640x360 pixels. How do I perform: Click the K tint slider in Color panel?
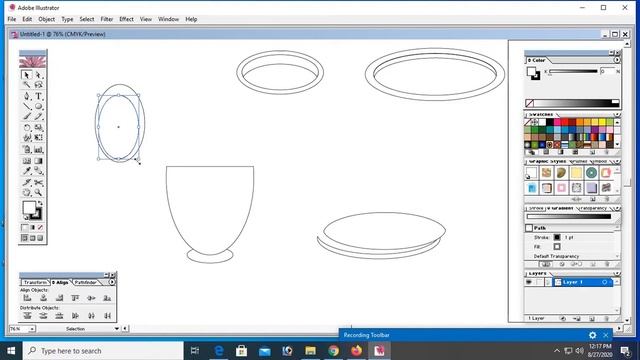click(573, 71)
